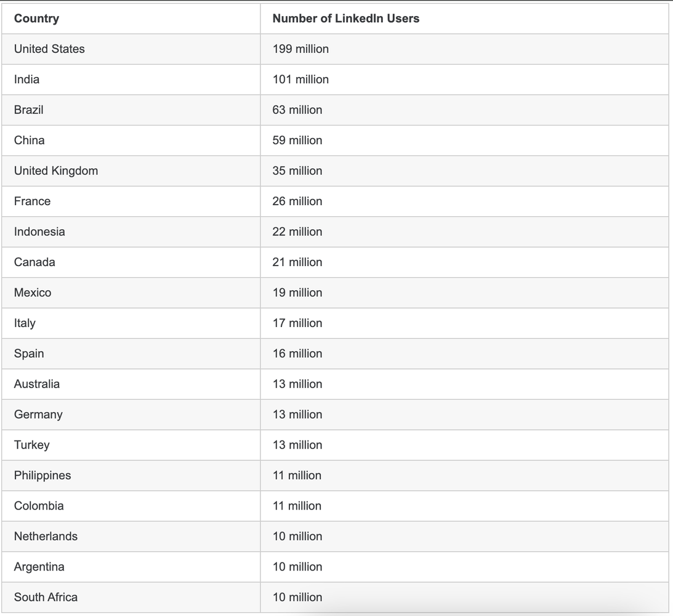Click the Number of LinkedIn Users header

pyautogui.click(x=345, y=18)
